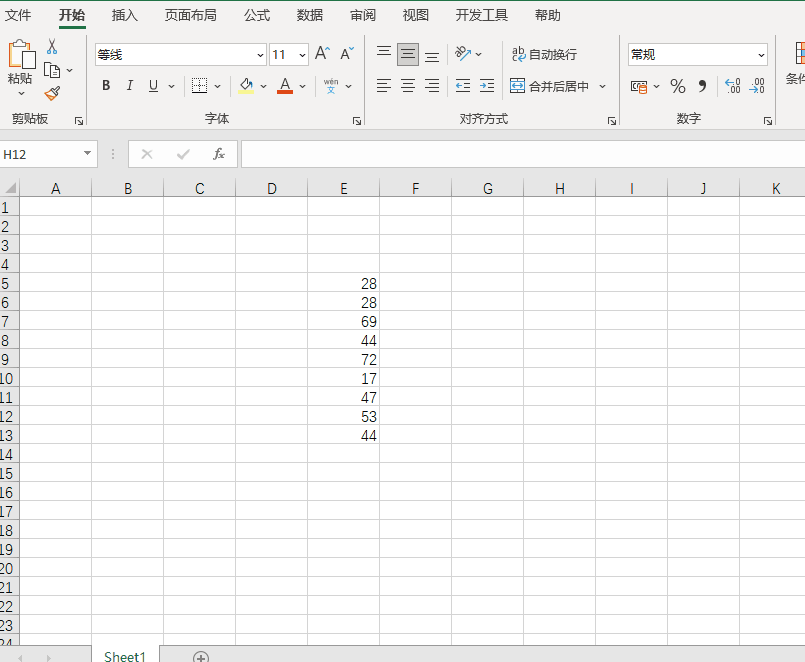Click the Insert Function fx icon

(x=220, y=153)
